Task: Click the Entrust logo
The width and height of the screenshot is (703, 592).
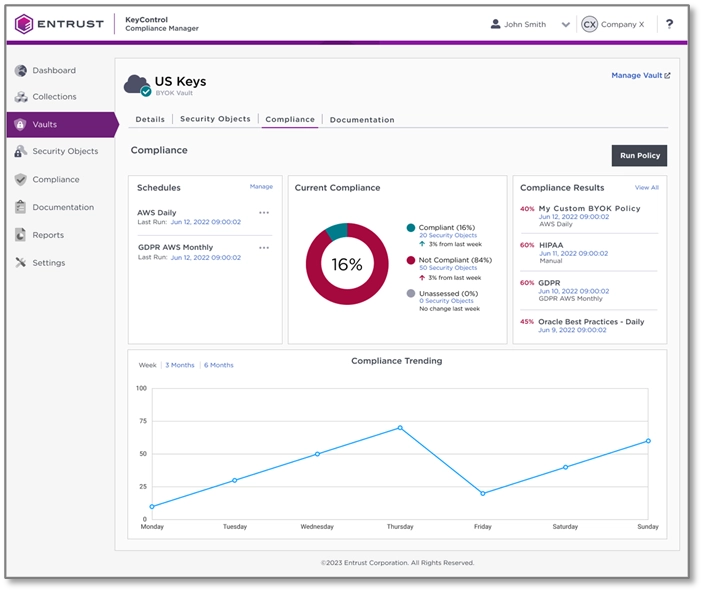Action: [59, 24]
